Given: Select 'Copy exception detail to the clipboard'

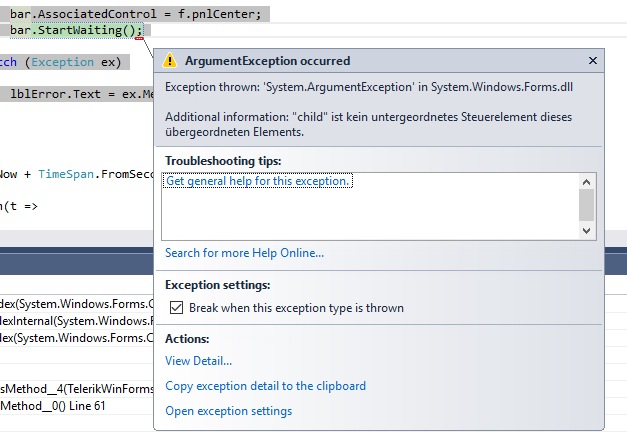Looking at the screenshot, I should [265, 386].
